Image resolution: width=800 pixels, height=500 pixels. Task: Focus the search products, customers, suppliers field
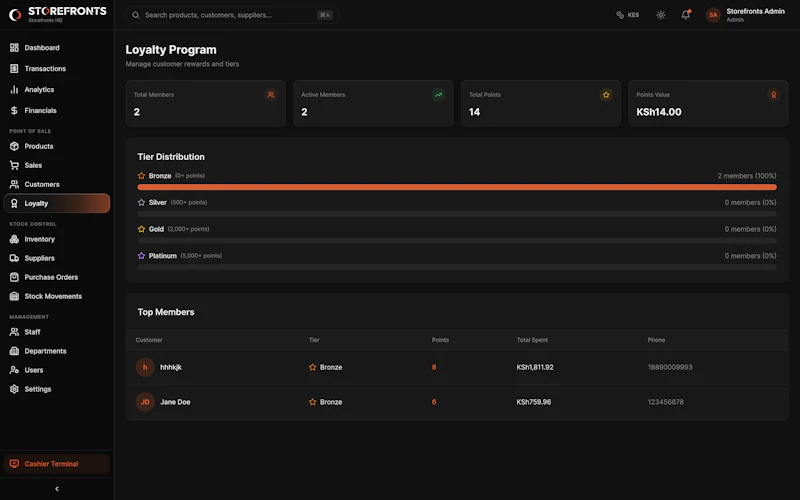click(x=232, y=15)
